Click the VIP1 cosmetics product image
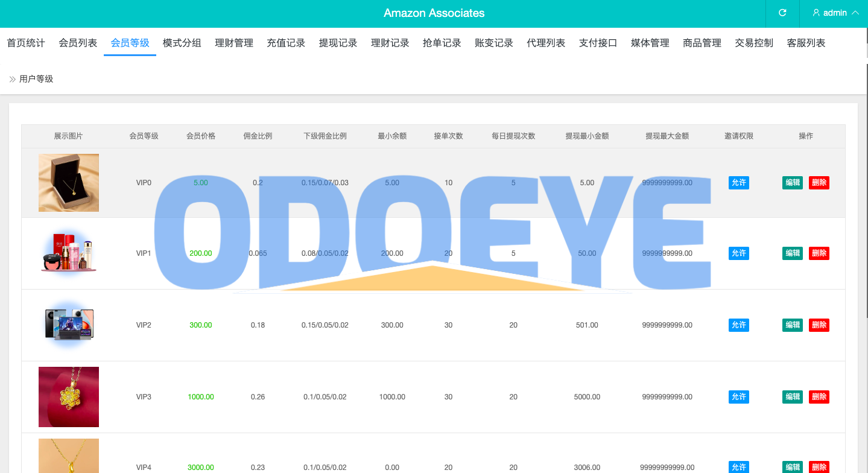 pos(69,253)
